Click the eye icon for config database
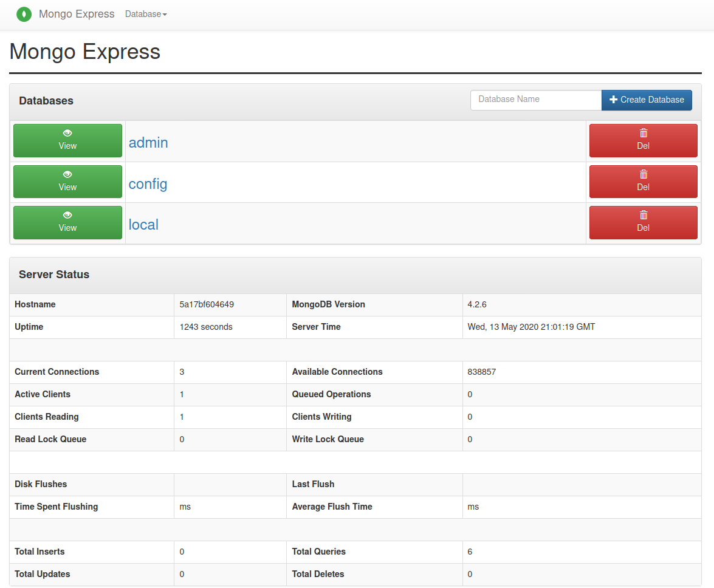 point(67,174)
